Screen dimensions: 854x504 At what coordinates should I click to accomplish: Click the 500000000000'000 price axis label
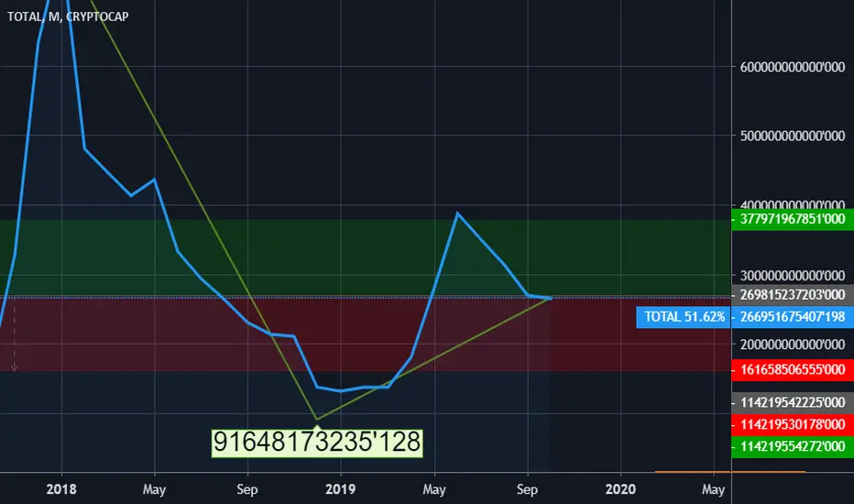click(x=793, y=136)
